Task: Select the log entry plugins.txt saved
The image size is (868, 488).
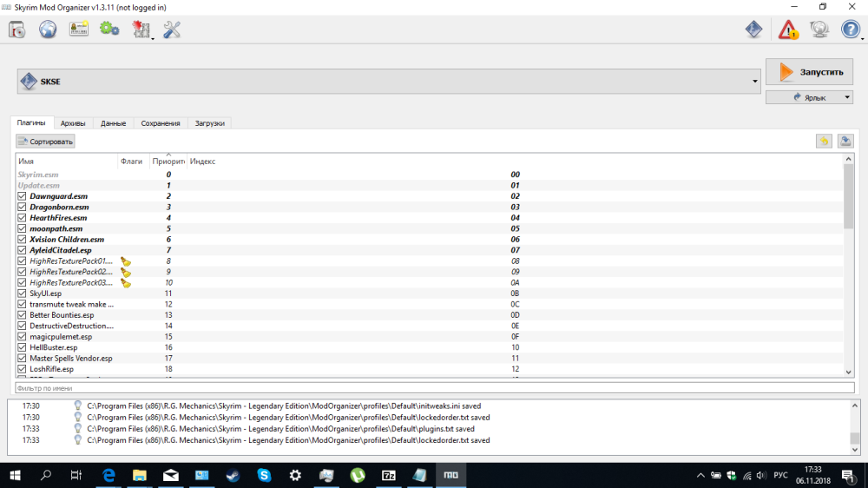Action: 430,429
